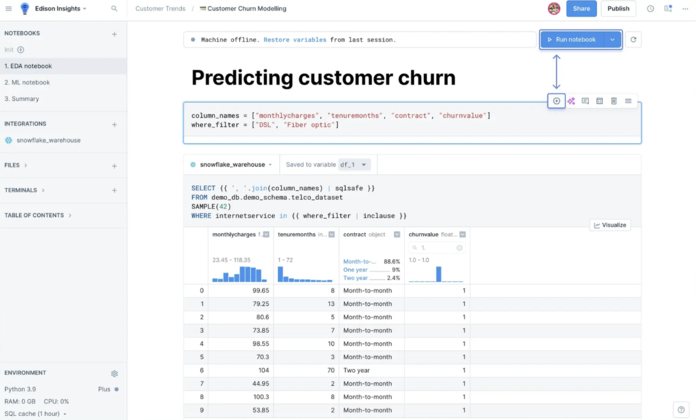Click the Share button
This screenshot has height=420, width=696.
tap(581, 8)
